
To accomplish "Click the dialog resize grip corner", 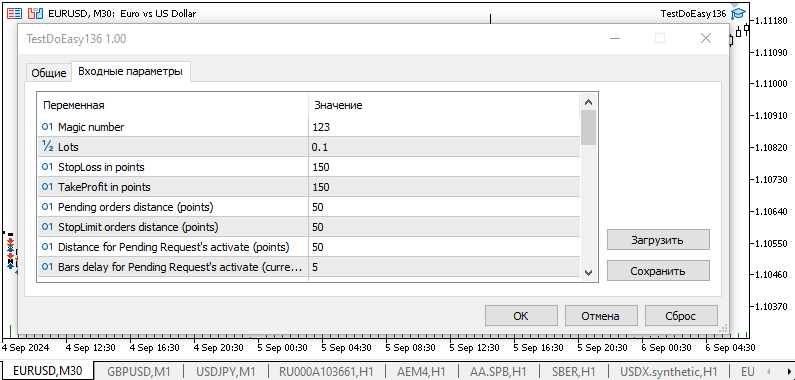I will coord(724,329).
